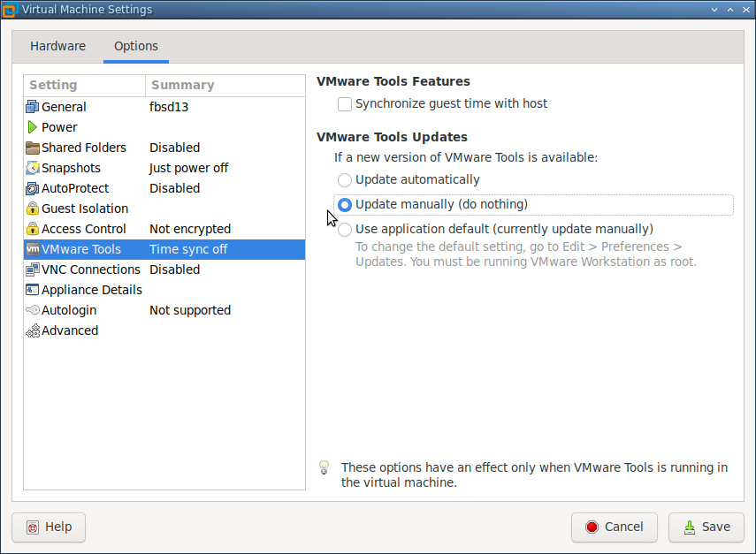Switch to the Hardware tab

point(57,46)
